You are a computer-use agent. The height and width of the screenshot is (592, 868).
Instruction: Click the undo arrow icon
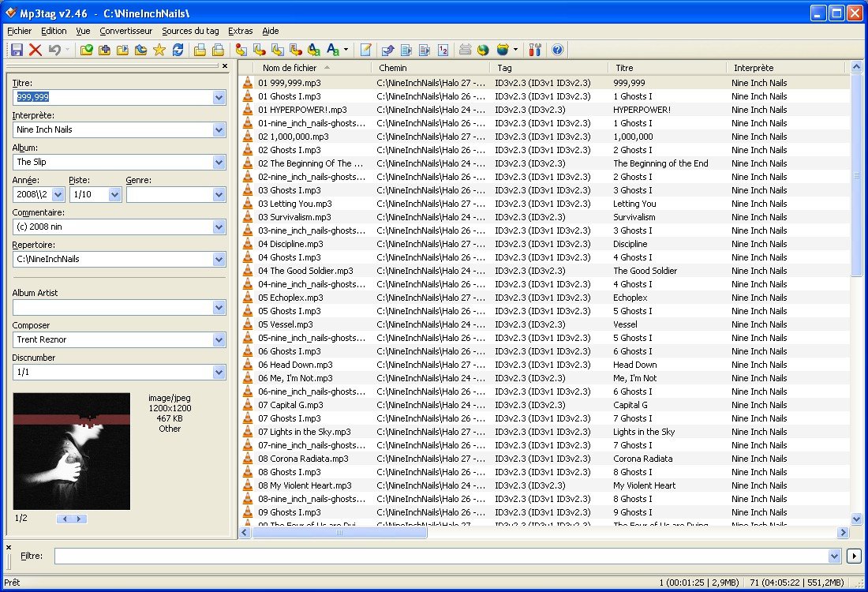pos(54,50)
